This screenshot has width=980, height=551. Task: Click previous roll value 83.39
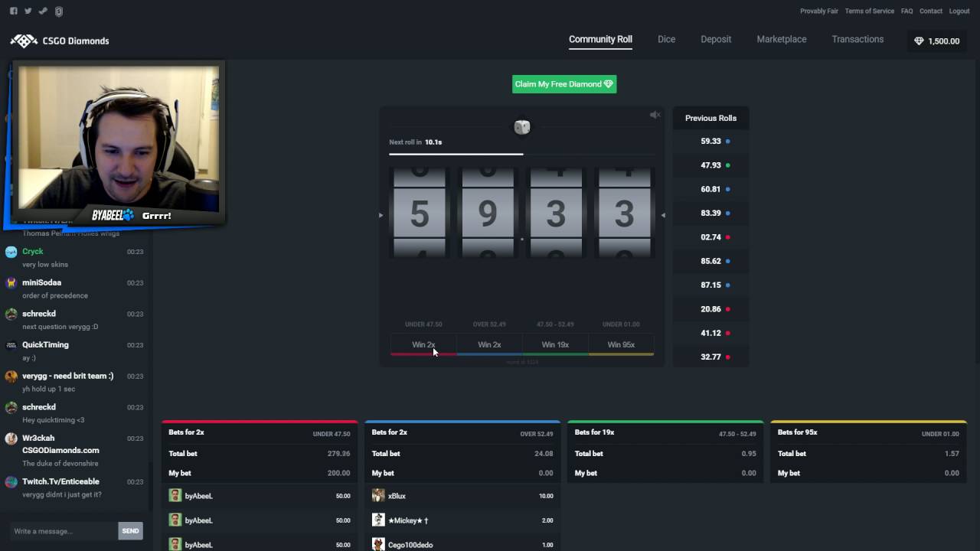click(710, 214)
